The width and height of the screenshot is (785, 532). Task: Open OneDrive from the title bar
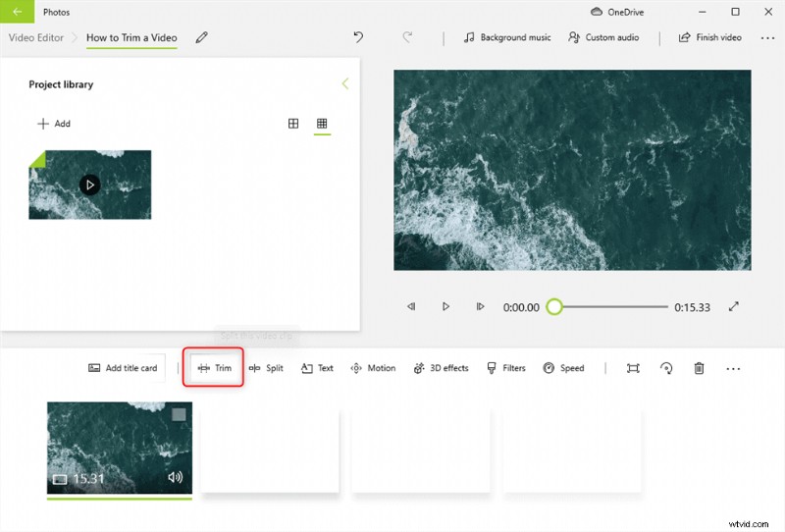click(x=617, y=12)
